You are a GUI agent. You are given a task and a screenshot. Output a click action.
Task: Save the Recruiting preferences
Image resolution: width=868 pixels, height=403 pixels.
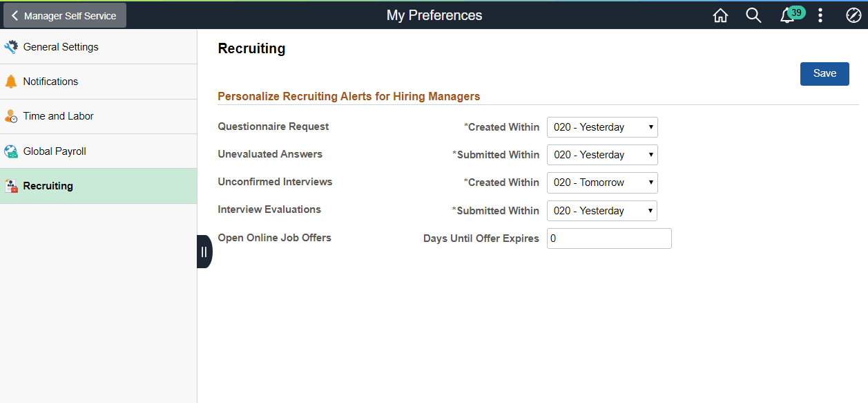click(x=824, y=73)
